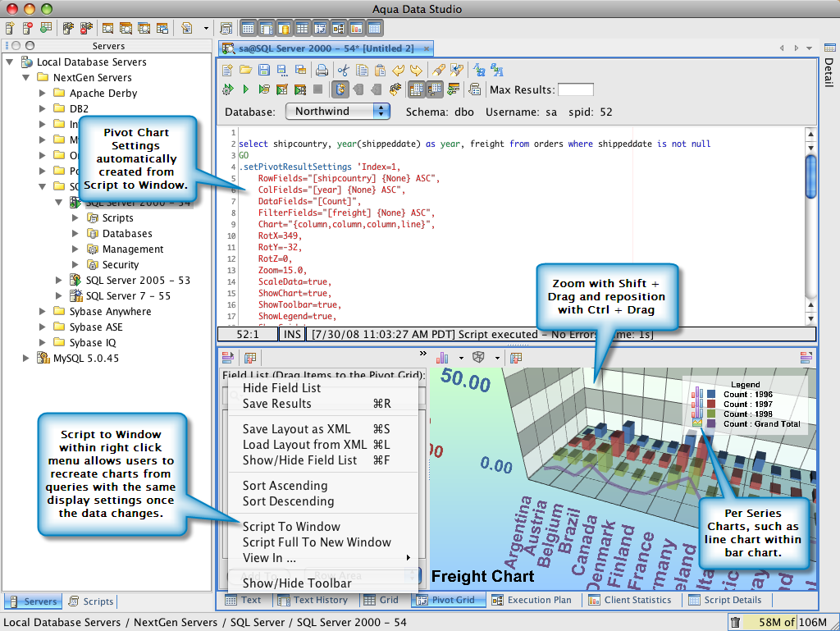The width and height of the screenshot is (840, 631).
Task: Click the Print icon in editor toolbar
Action: [322, 70]
